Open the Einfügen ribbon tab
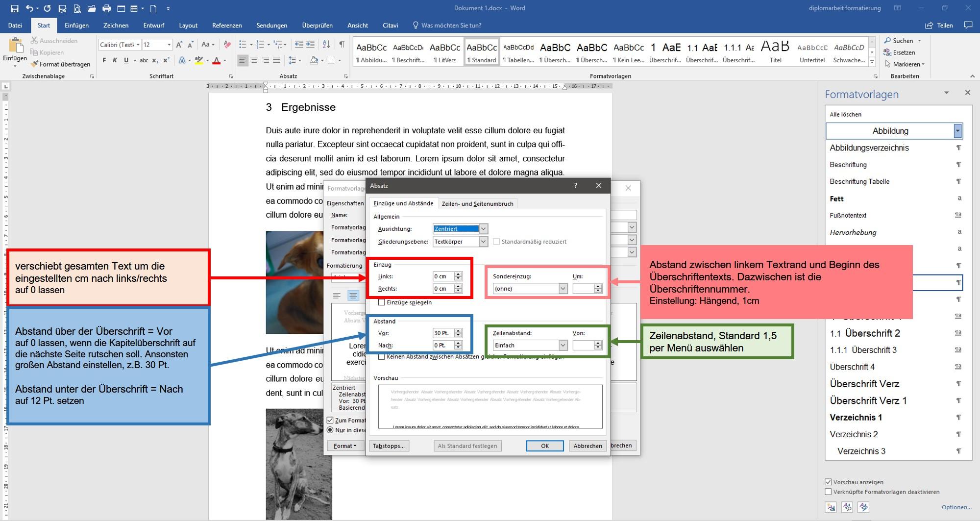The width and height of the screenshot is (980, 521). pyautogui.click(x=77, y=25)
